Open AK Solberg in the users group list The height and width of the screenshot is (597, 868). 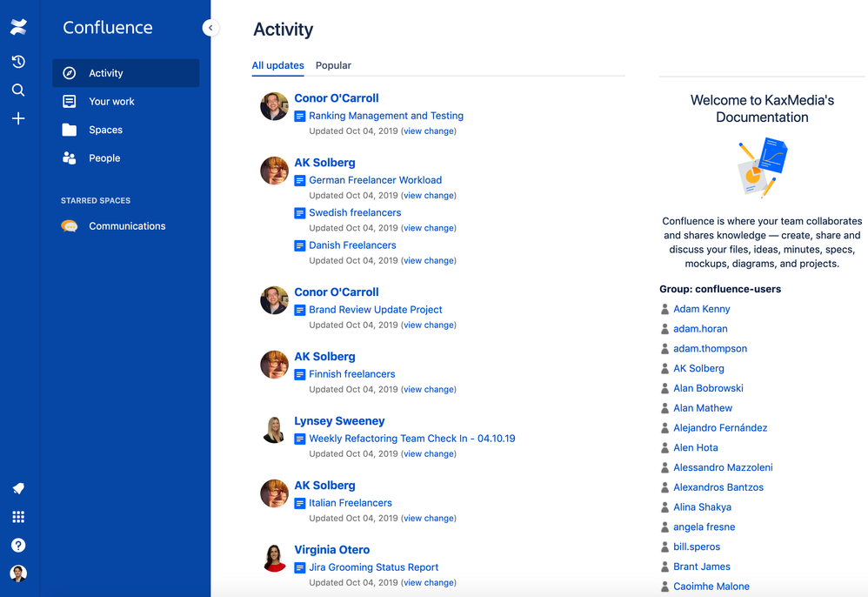tap(698, 369)
